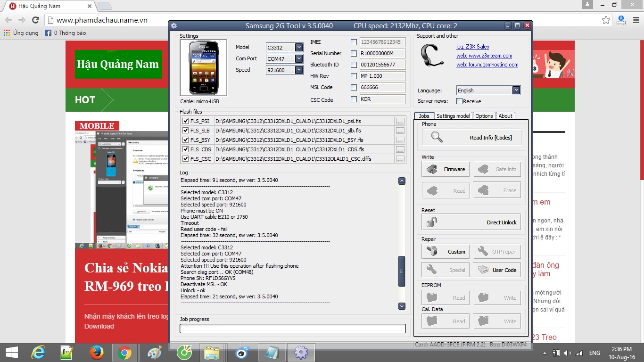
Task: Click the Cal. Data Read button
Action: pos(446,321)
